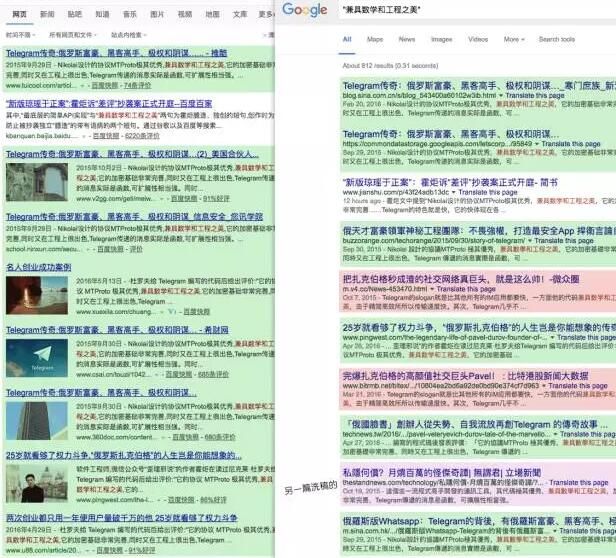Open Google result 新版琼瑶于正案 简书
This screenshot has height=558, width=616.
click(450, 182)
